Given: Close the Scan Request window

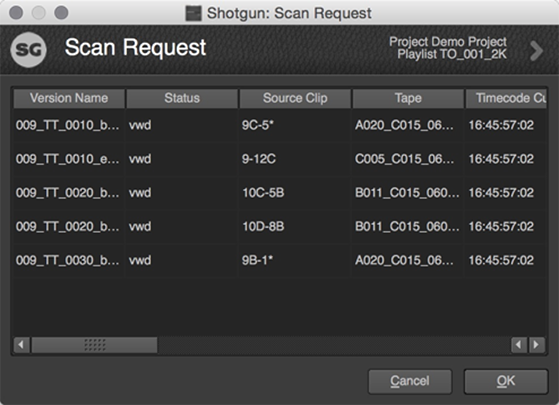Looking at the screenshot, I should (16, 13).
